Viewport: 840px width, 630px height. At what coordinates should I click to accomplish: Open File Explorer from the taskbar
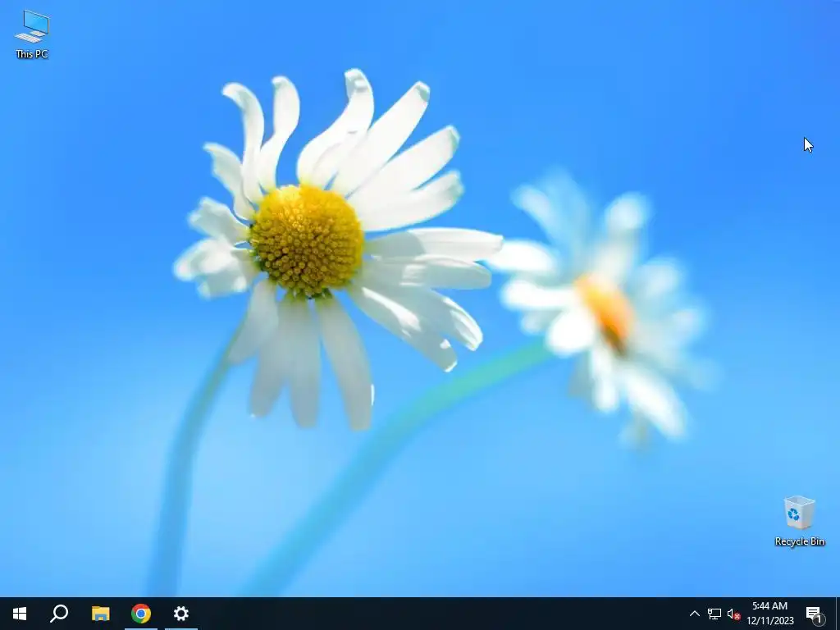[100, 614]
